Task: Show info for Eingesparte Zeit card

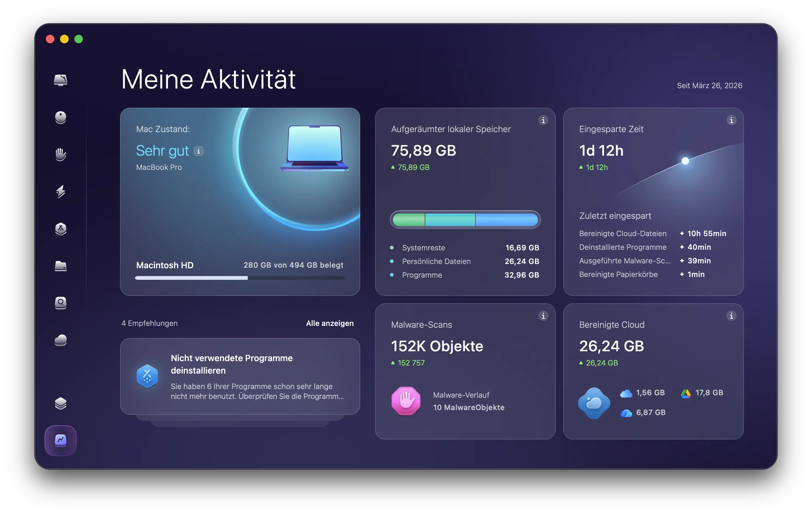Action: tap(731, 120)
